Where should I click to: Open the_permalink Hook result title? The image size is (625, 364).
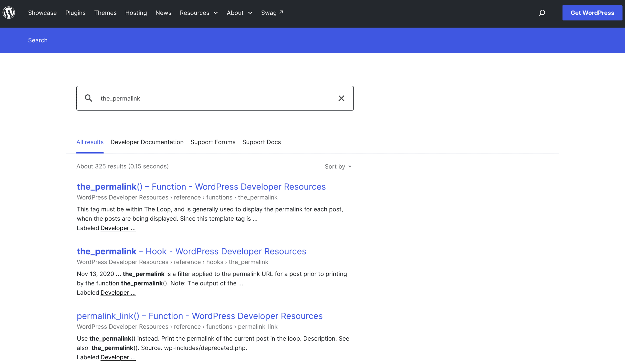[x=191, y=252]
